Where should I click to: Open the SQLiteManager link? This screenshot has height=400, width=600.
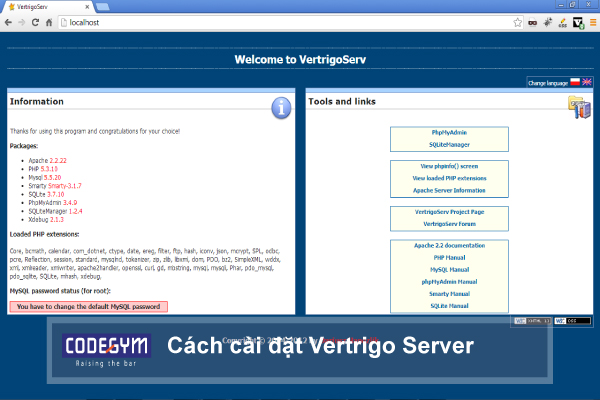click(449, 145)
